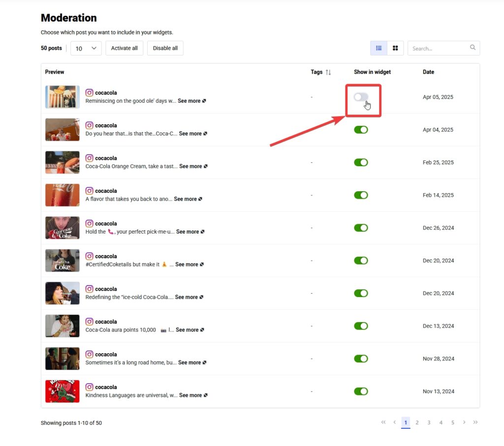The image size is (504, 446).
Task: Switch to list view icon
Action: [x=378, y=48]
